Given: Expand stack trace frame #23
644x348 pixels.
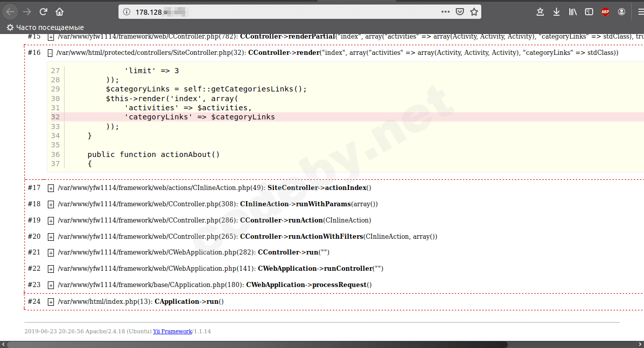Looking at the screenshot, I should click(51, 285).
